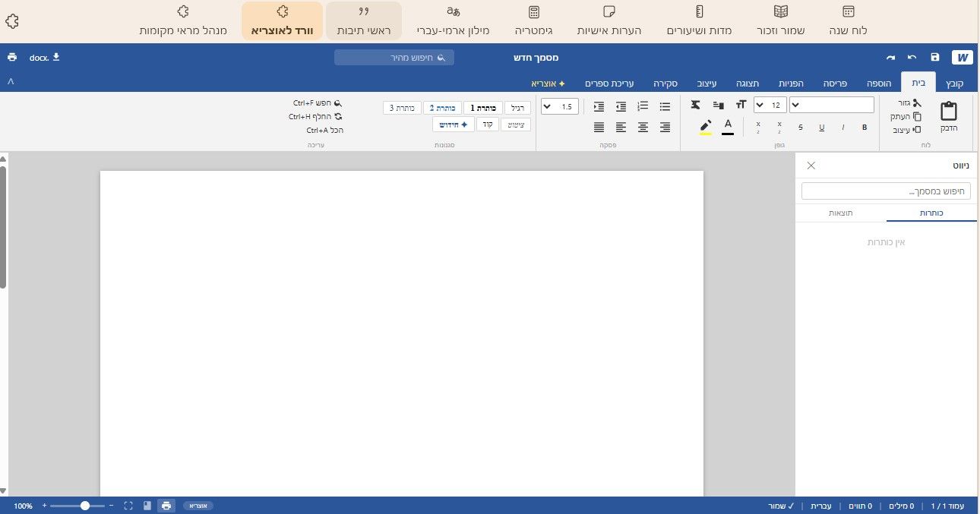Apply the Normal (רגיל) style
980x514 pixels.
(518, 108)
